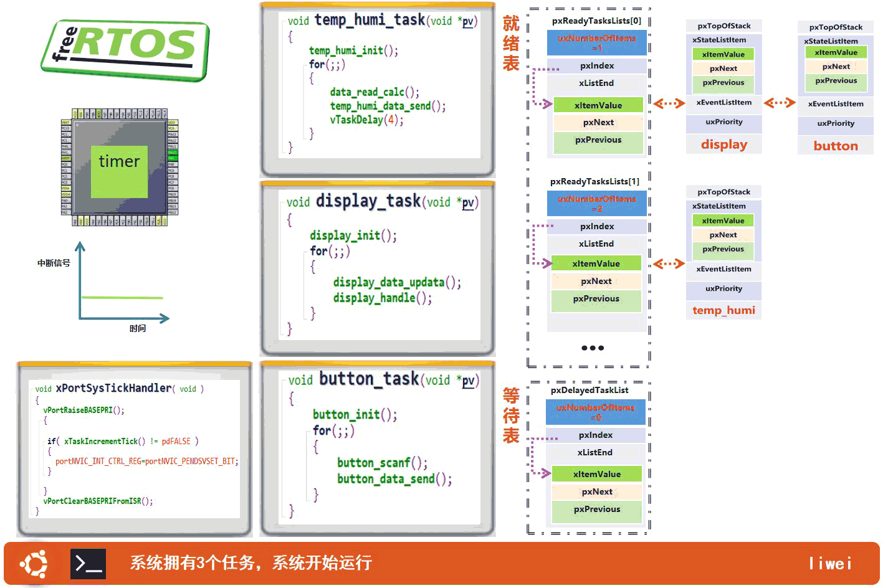Image resolution: width=883 pixels, height=588 pixels.
Task: Click the portNVIC_INT_CTRL_REG assignment line
Action: 146,462
